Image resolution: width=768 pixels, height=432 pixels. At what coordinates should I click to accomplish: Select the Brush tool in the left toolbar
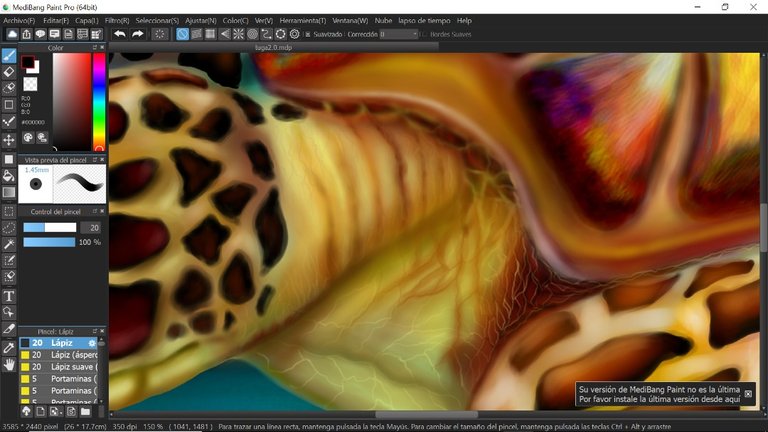[9, 55]
